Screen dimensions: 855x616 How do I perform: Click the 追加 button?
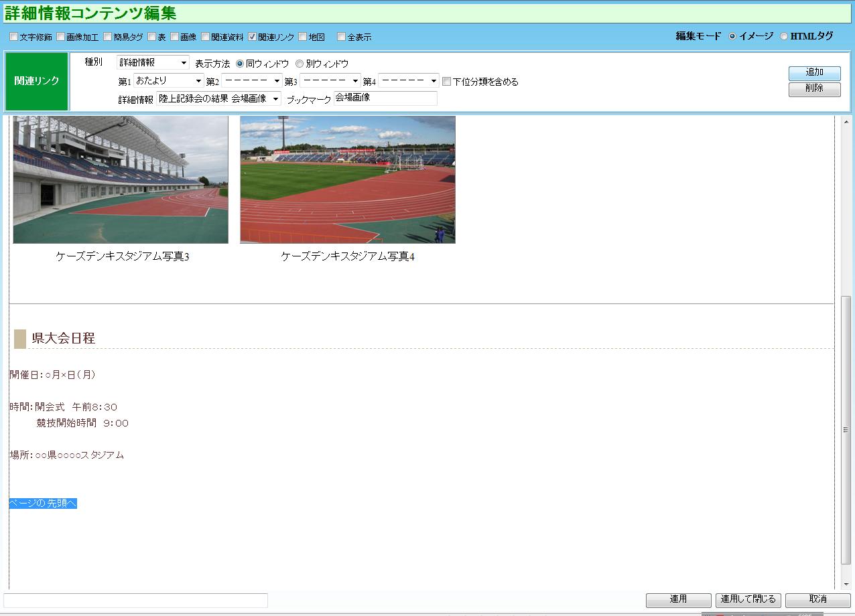[814, 73]
